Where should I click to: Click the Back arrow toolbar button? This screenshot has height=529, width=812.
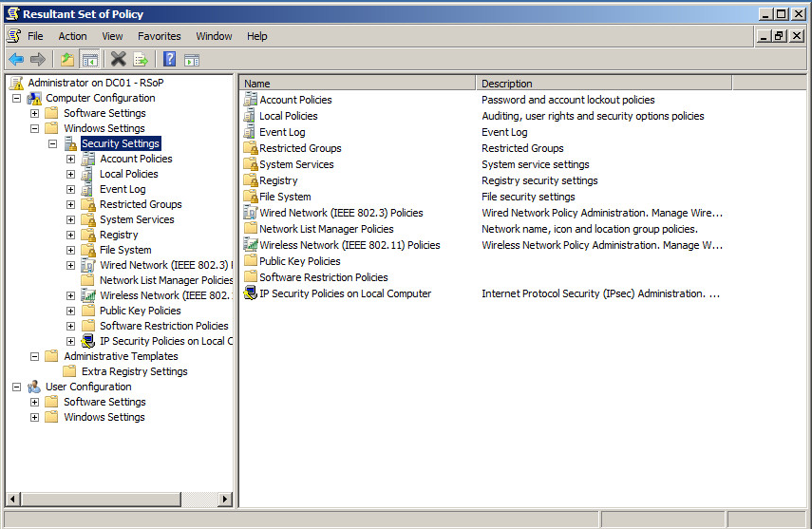tap(16, 59)
